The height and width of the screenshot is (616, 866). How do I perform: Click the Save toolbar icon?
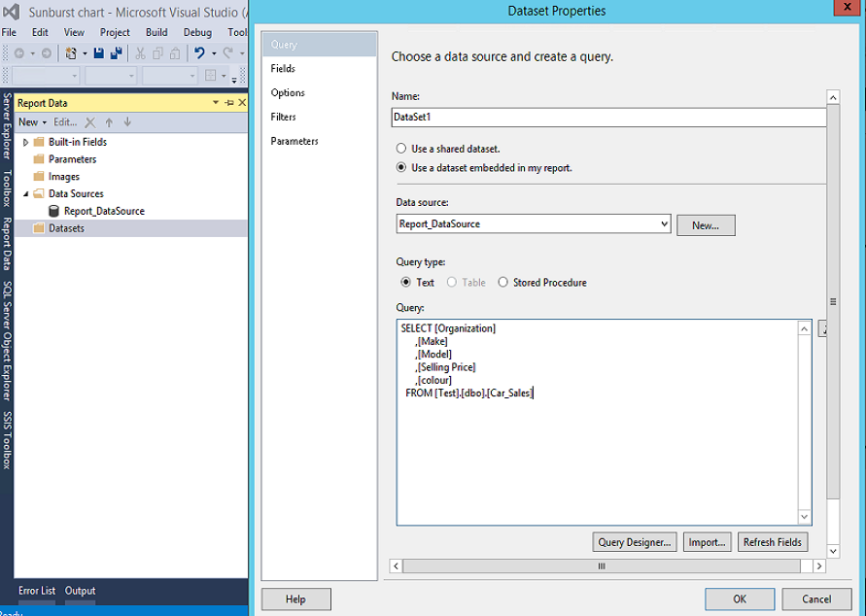pos(99,53)
